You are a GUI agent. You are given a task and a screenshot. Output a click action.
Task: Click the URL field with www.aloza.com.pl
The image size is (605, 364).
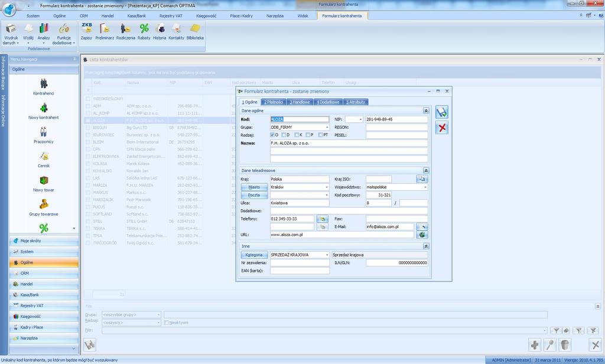point(342,235)
